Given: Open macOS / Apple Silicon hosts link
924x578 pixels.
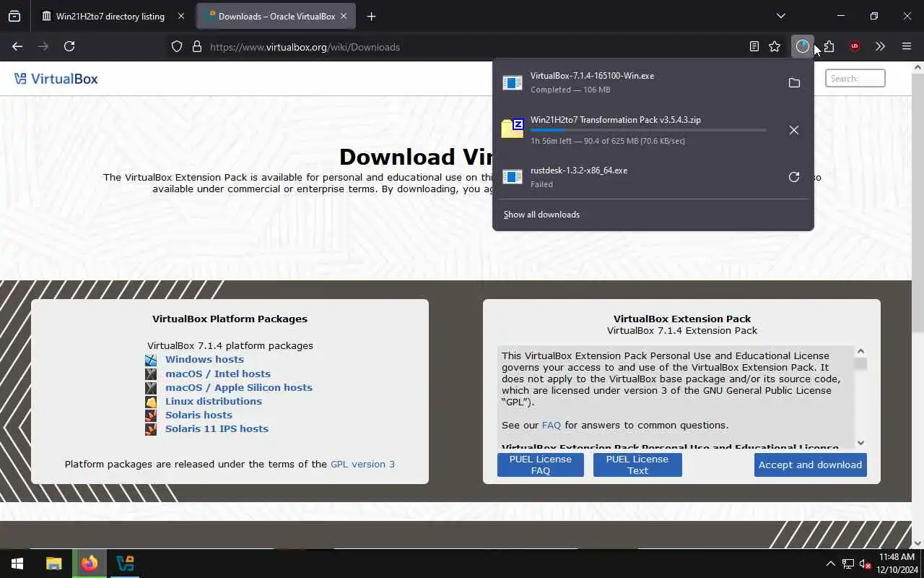Looking at the screenshot, I should 239,387.
